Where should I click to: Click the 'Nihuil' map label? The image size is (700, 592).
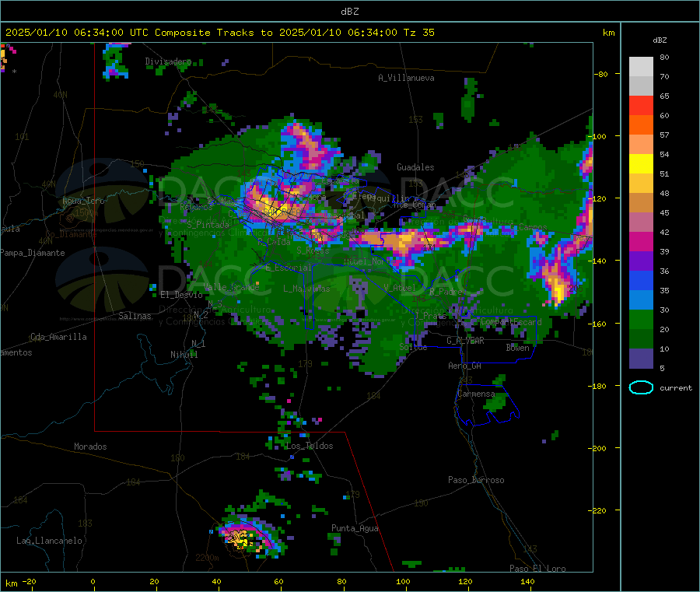click(x=184, y=355)
